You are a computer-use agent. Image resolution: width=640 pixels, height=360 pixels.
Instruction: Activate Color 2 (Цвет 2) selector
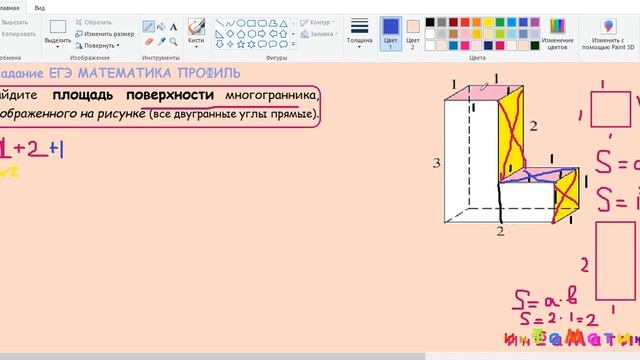[x=413, y=34]
